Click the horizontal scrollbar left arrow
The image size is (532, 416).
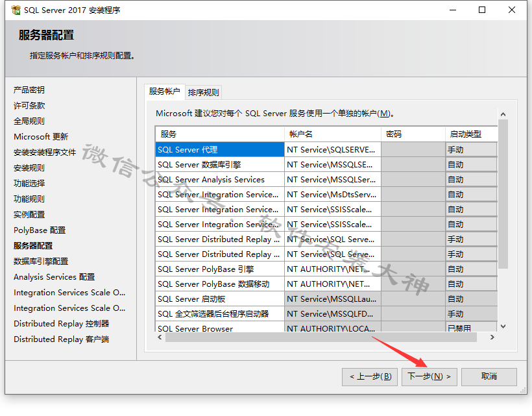tap(160, 337)
